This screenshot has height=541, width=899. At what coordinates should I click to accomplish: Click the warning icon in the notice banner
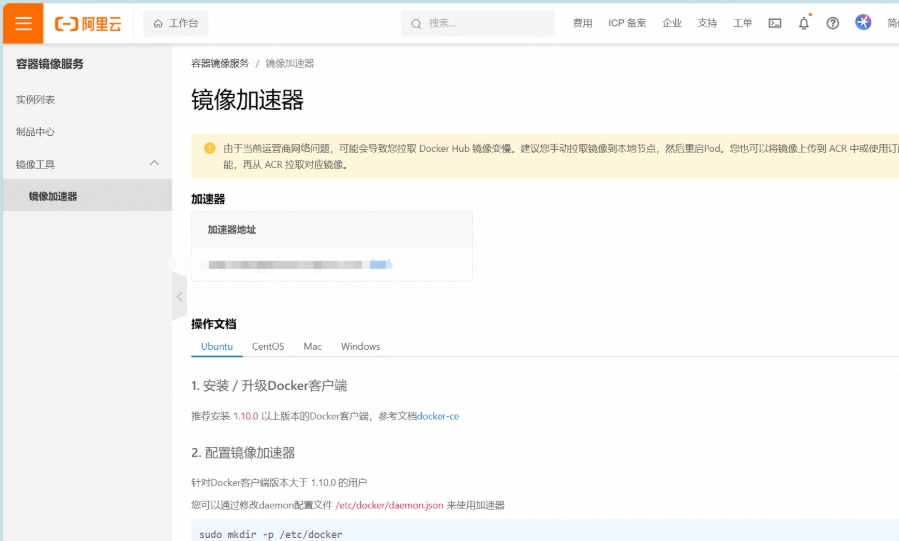click(210, 148)
